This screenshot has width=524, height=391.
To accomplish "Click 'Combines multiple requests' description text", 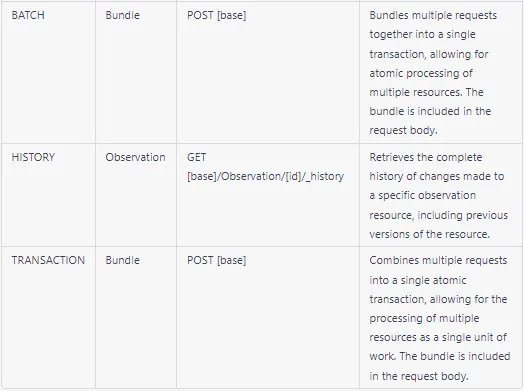I will tap(438, 260).
